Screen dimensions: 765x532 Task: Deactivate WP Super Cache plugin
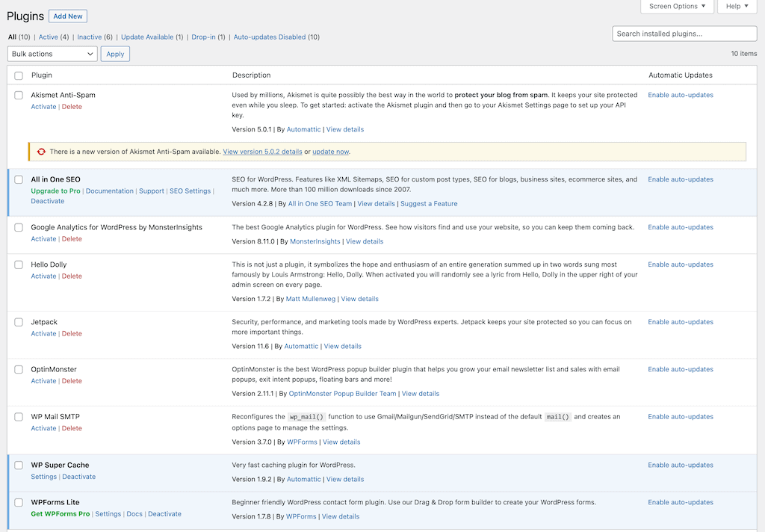pos(78,477)
